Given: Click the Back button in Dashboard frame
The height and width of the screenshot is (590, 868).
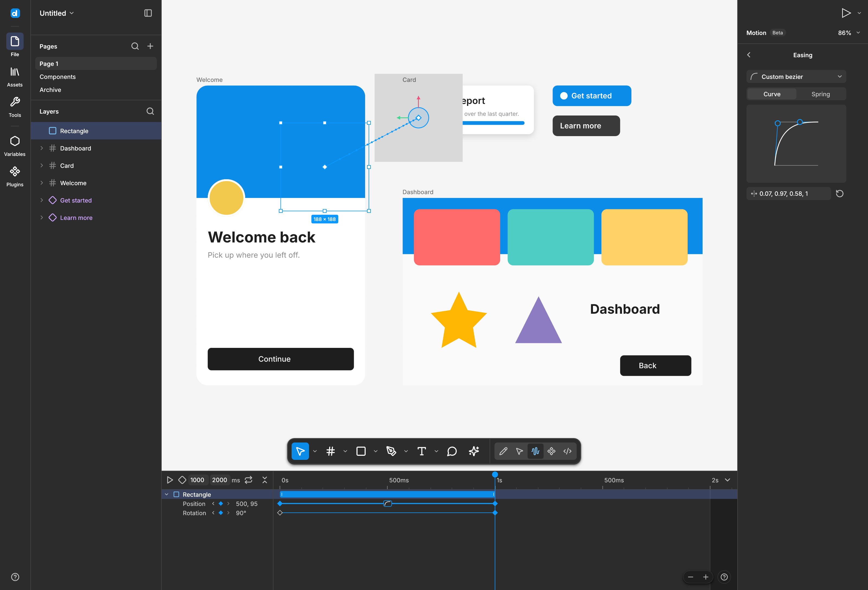Looking at the screenshot, I should pos(656,365).
